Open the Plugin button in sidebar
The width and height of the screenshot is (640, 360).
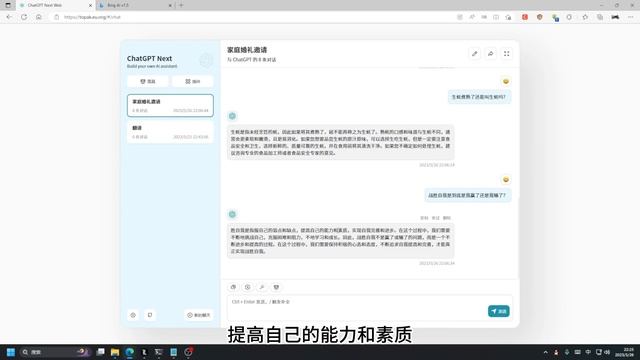click(193, 81)
